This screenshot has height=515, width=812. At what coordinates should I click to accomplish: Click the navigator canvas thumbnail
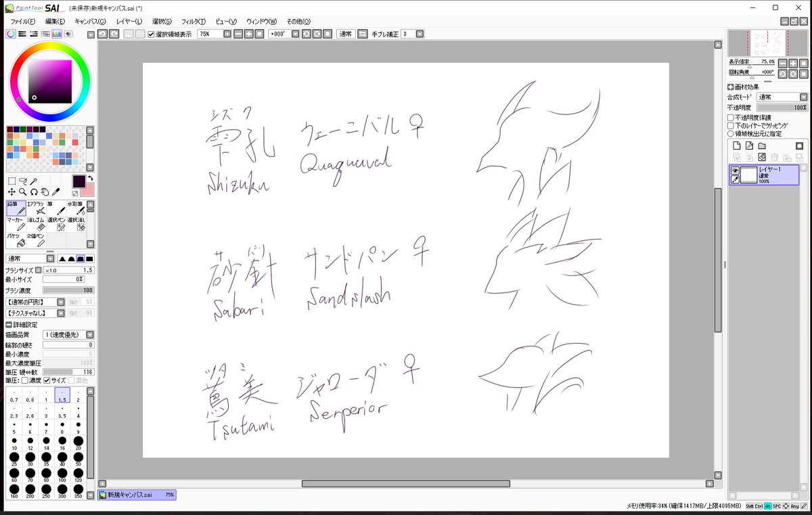[768, 43]
